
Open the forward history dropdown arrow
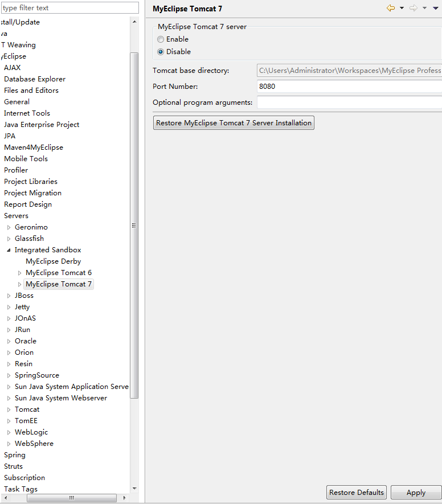click(x=425, y=8)
